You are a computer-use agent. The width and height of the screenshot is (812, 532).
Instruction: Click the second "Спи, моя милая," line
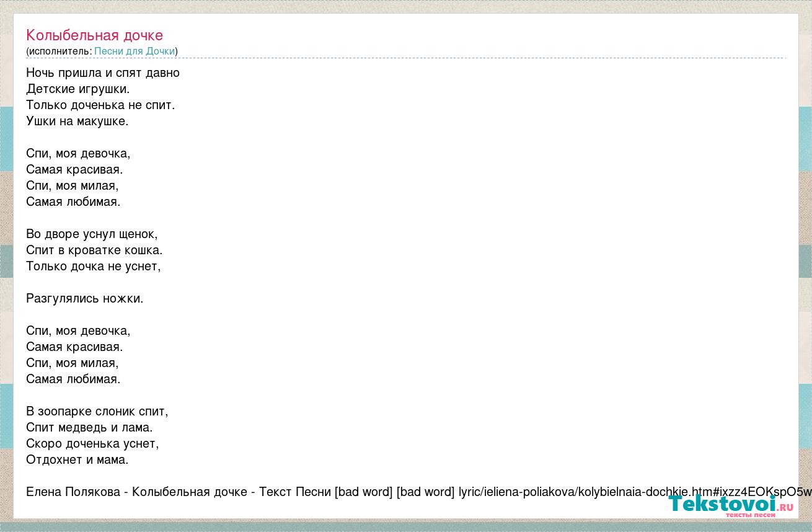(72, 363)
